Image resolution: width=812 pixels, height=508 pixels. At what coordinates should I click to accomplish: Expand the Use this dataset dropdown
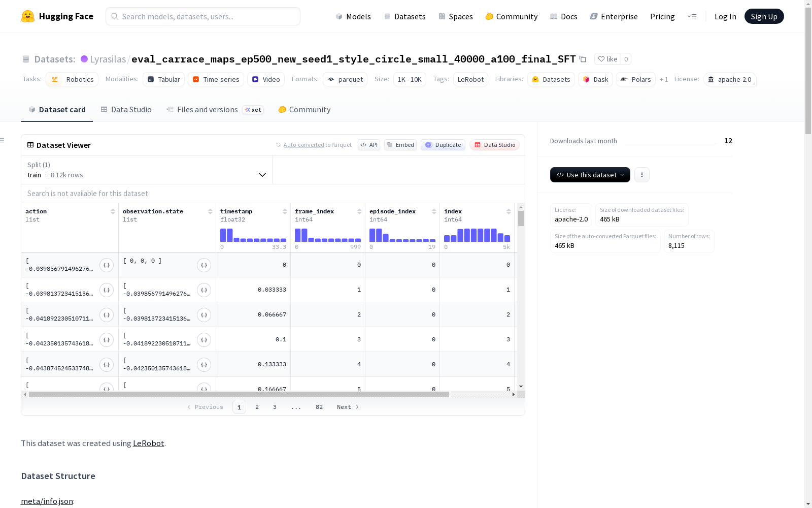(590, 175)
